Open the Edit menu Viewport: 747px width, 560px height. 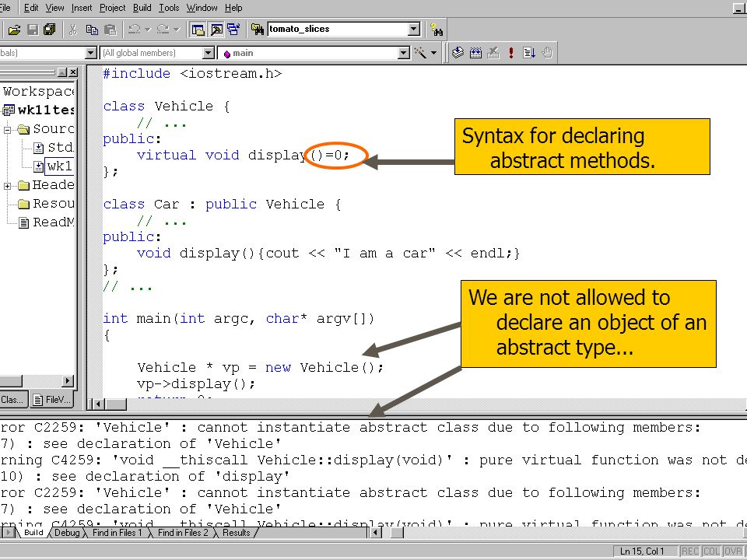point(31,8)
